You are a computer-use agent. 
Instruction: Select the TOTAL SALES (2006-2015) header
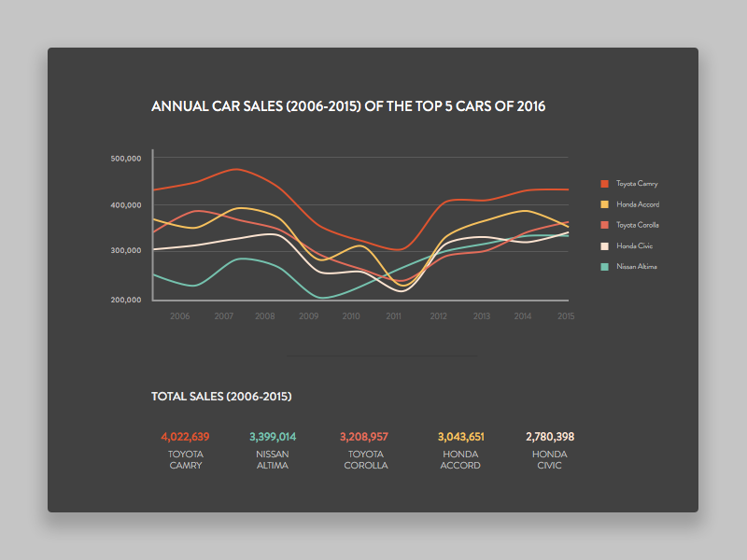[221, 396]
